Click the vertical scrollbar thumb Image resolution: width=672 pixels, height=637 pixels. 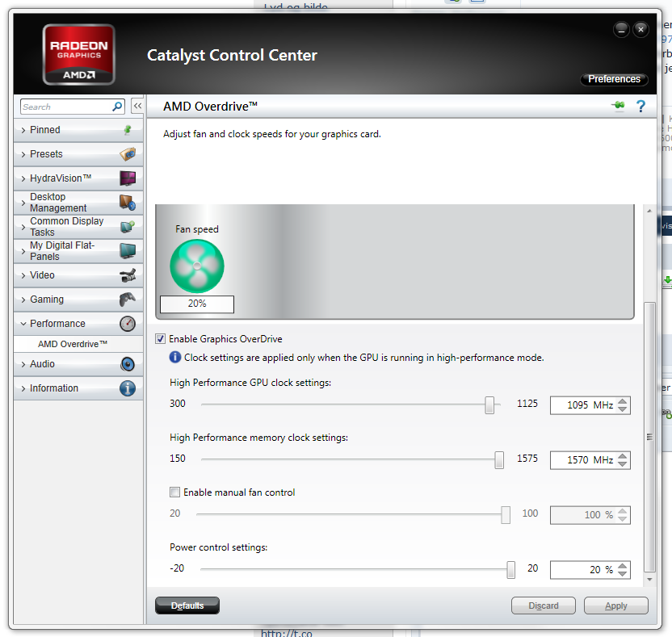coord(649,437)
